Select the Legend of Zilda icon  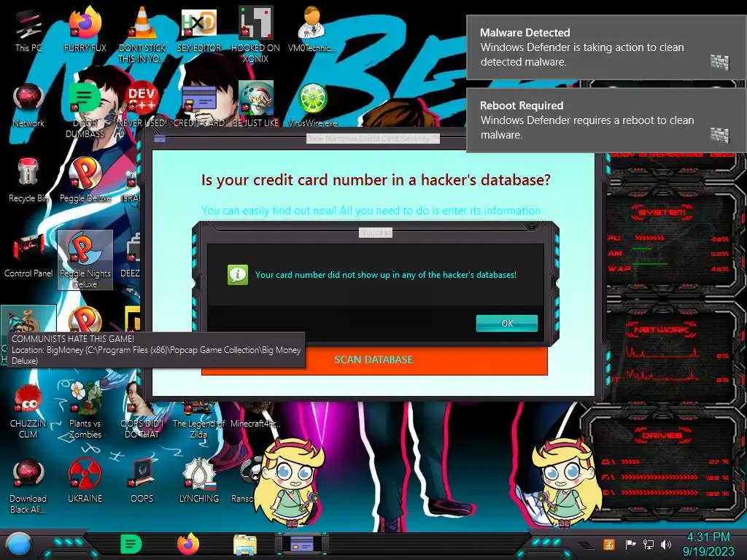(x=198, y=420)
